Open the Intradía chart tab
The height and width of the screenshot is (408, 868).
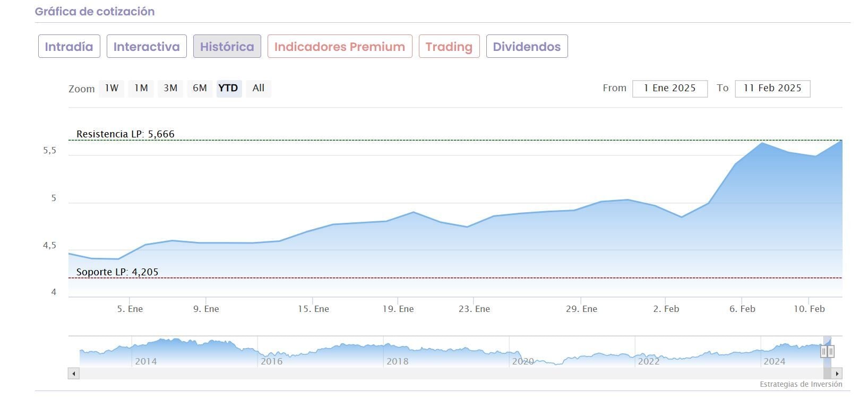[x=69, y=46]
